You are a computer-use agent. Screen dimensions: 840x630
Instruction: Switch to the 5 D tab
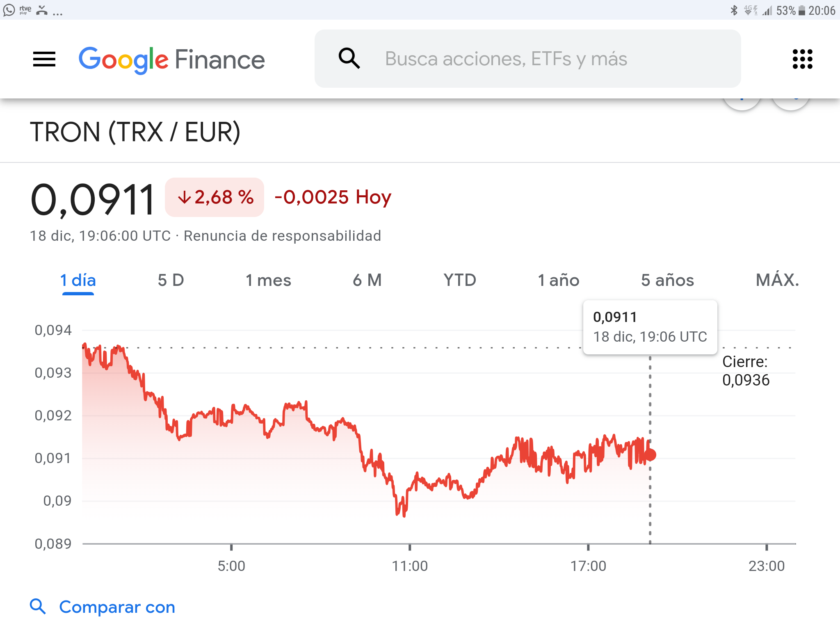tap(171, 281)
